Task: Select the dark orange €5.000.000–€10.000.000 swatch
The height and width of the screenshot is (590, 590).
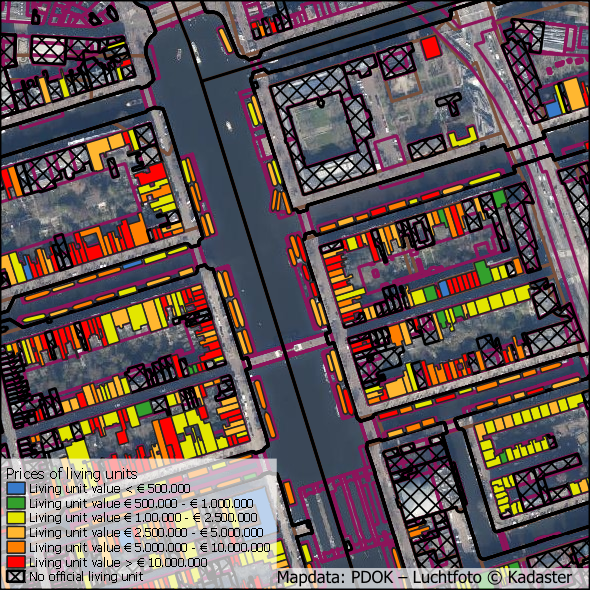Action: 16,547
